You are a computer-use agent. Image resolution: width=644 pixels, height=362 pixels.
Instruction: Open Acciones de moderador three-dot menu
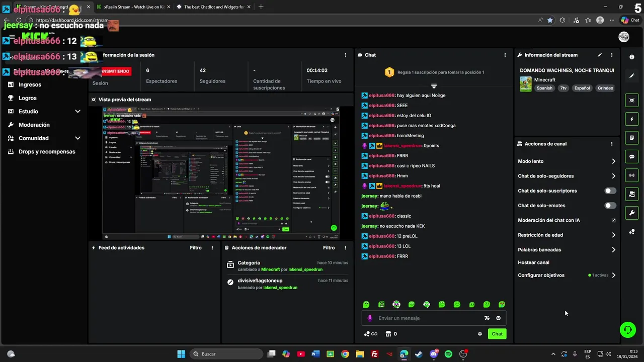pos(345,247)
